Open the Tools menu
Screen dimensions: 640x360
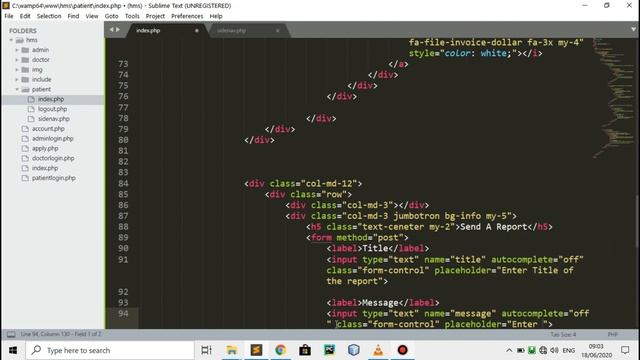(x=132, y=16)
